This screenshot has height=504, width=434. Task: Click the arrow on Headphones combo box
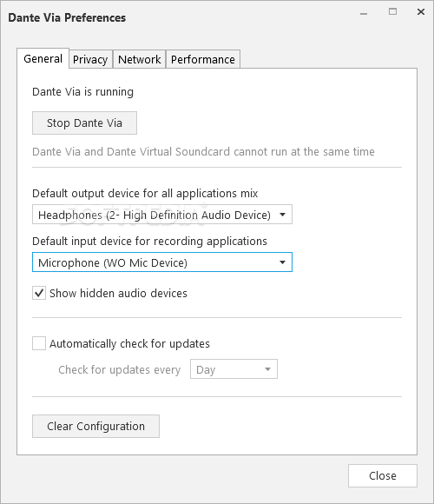coord(282,215)
